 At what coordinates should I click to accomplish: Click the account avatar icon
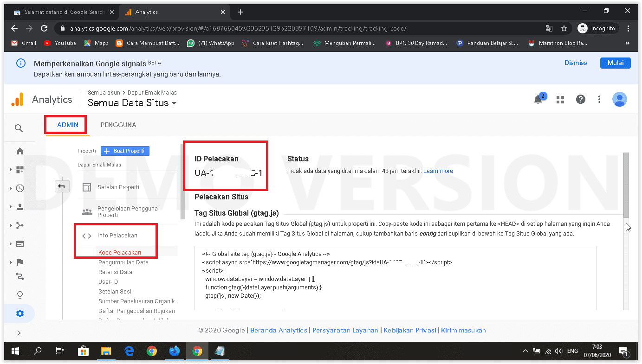(620, 99)
